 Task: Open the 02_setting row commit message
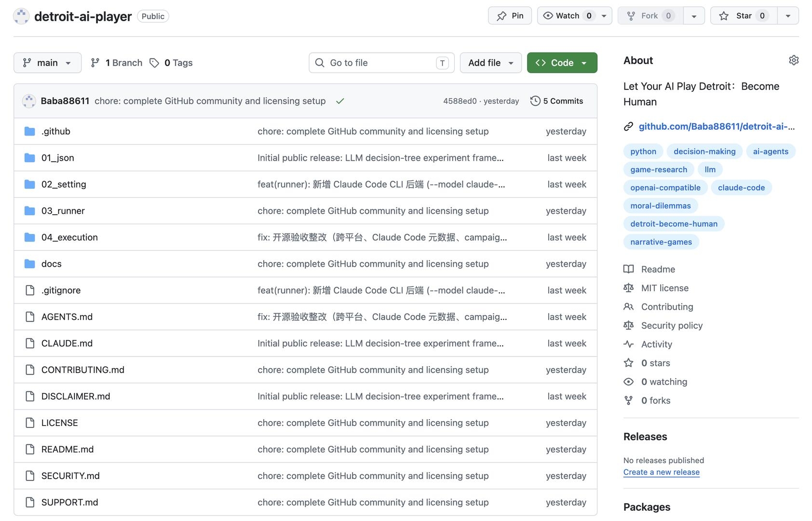(x=381, y=184)
